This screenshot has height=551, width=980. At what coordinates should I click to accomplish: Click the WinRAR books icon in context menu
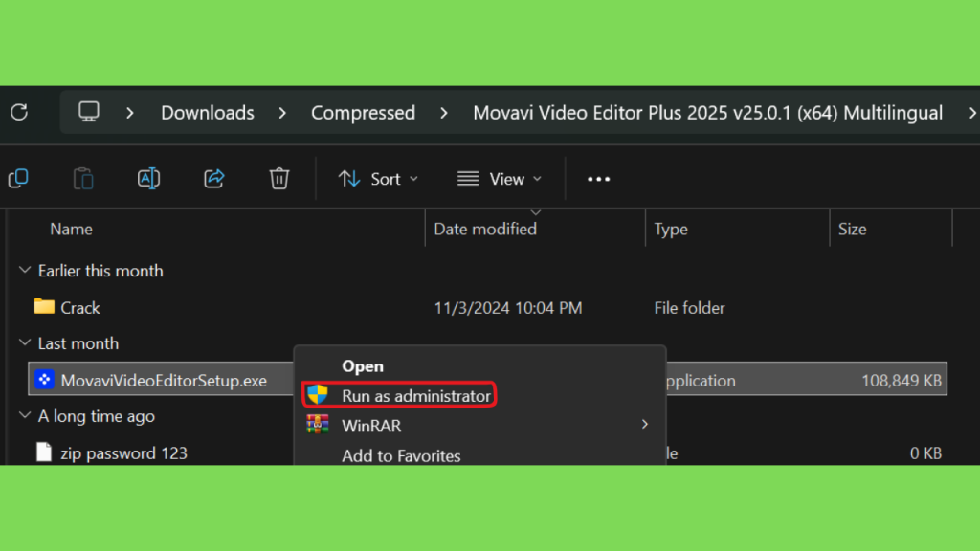(318, 425)
